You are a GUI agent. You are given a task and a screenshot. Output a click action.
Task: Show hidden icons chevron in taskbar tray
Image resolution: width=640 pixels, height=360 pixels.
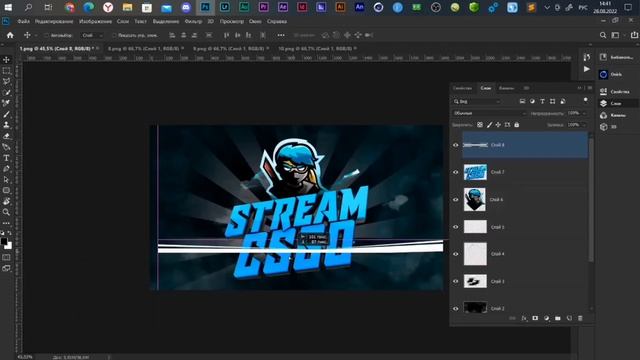point(547,7)
